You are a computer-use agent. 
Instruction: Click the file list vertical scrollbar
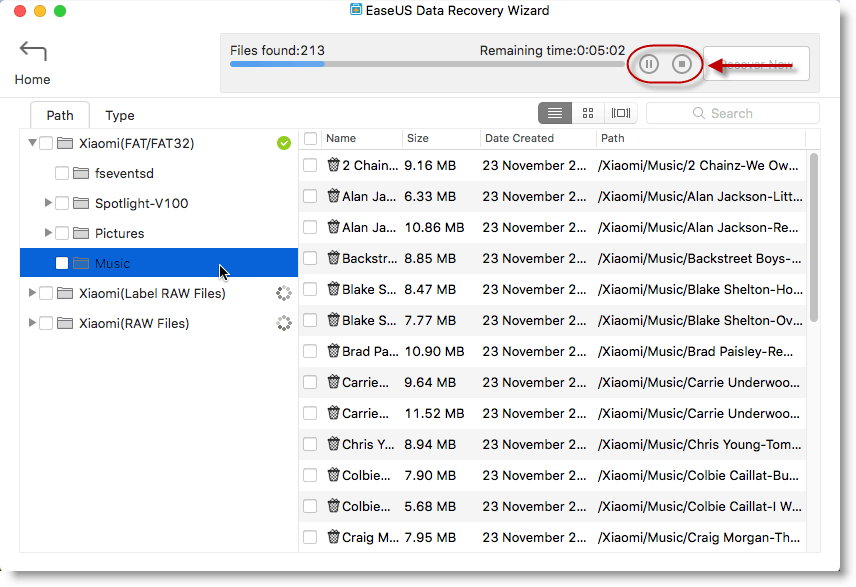coord(814,238)
